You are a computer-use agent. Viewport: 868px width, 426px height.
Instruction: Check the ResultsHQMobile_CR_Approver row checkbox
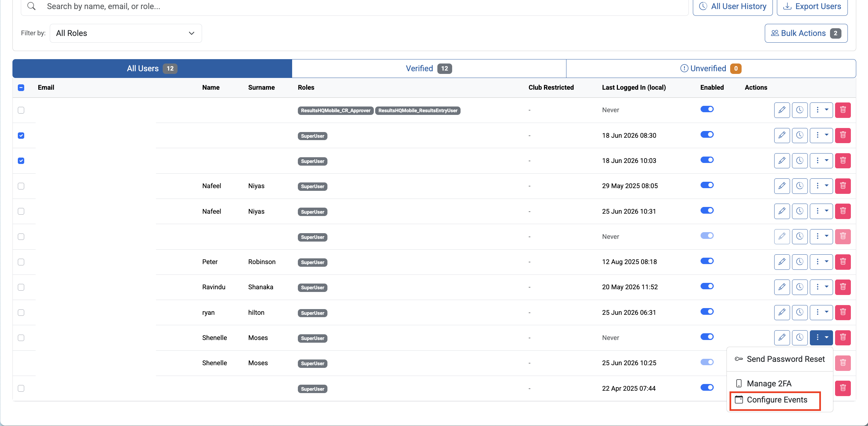[21, 110]
